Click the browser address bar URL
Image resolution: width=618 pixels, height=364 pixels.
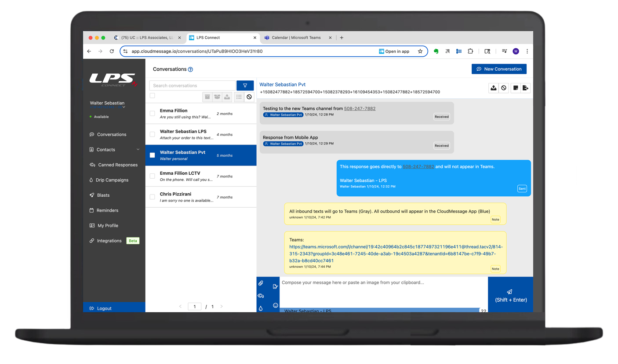pos(197,51)
